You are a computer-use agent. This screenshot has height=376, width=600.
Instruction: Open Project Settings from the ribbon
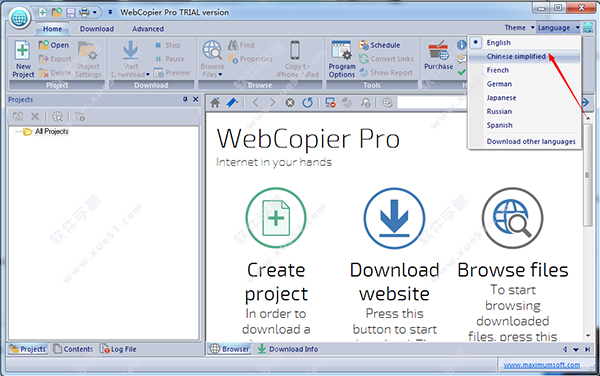click(x=88, y=59)
